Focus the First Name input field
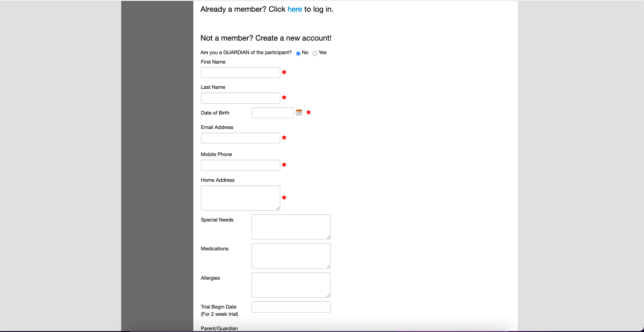This screenshot has width=644, height=332. (x=241, y=73)
